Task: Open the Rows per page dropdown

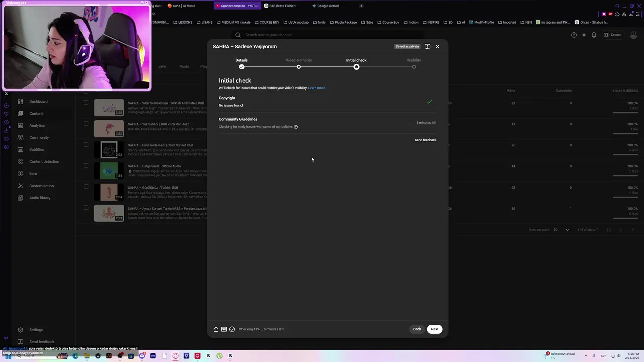Action: pos(561,230)
